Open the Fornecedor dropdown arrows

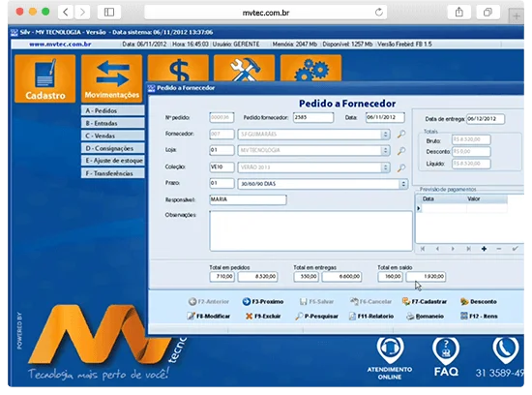point(385,135)
